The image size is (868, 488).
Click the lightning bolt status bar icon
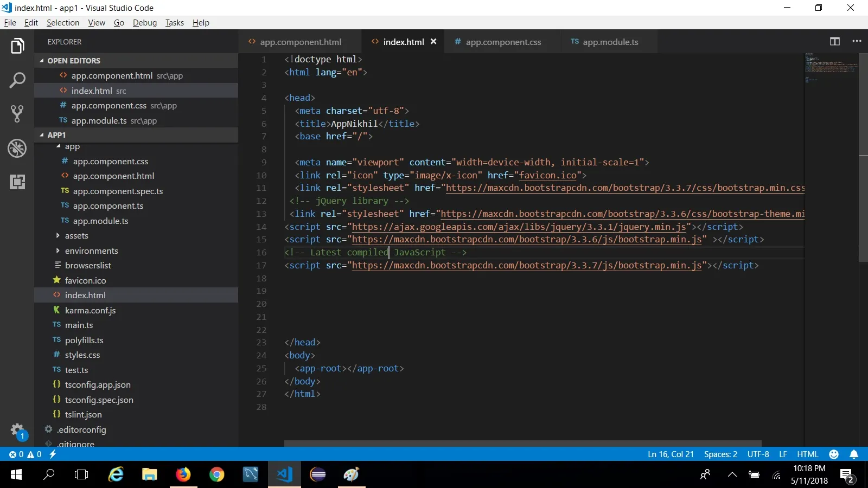coord(53,454)
